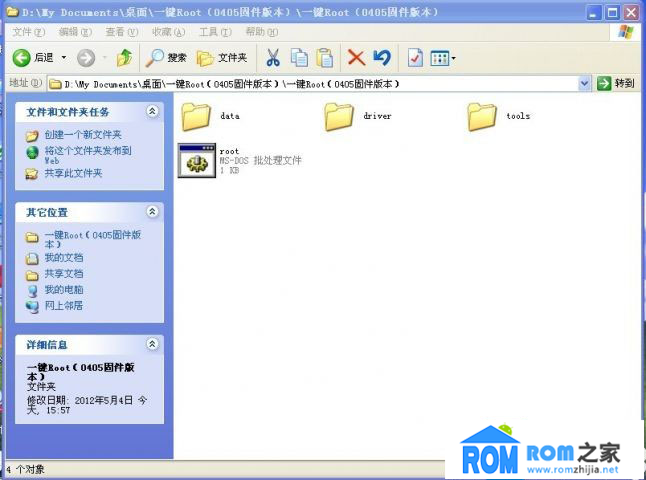Minimize the explorer window
Screen dimensions: 646x480
[x=593, y=13]
